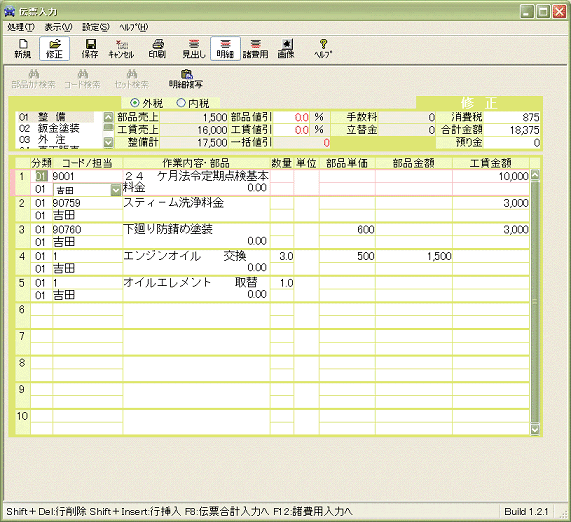Click the 下廻り防錆め塗装 description cell
The width and height of the screenshot is (571, 522).
pyautogui.click(x=196, y=236)
